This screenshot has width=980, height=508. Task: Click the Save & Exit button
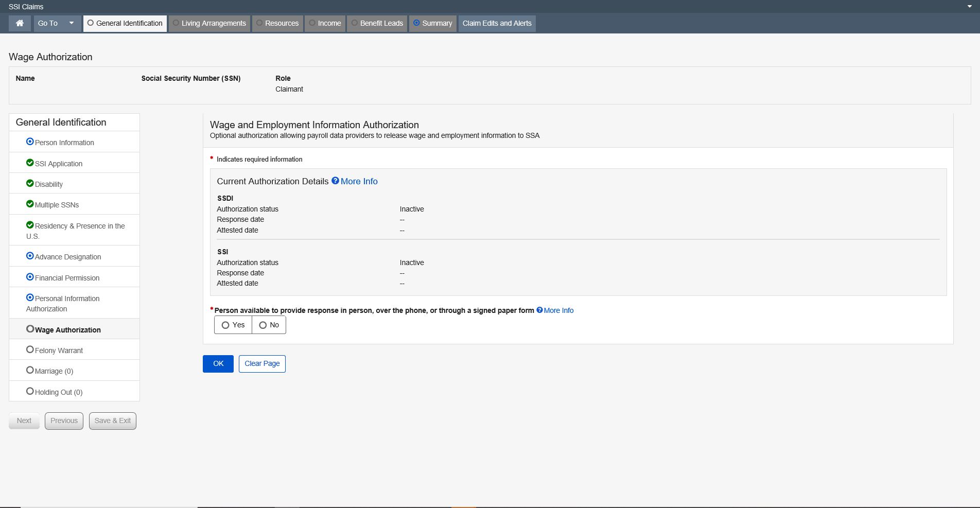click(x=112, y=421)
